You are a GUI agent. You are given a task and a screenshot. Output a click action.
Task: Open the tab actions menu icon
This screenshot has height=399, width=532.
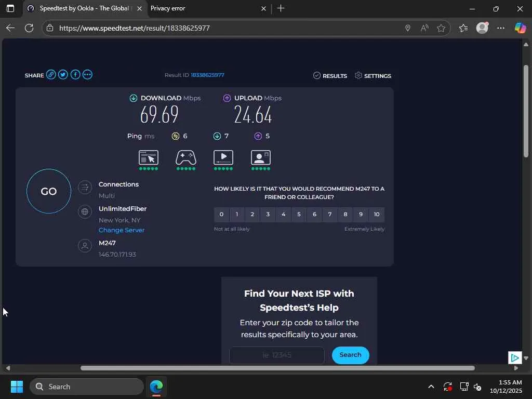pos(10,8)
